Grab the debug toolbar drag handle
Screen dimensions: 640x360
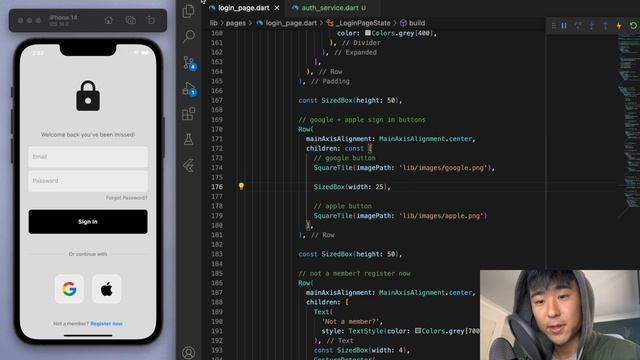click(x=554, y=26)
